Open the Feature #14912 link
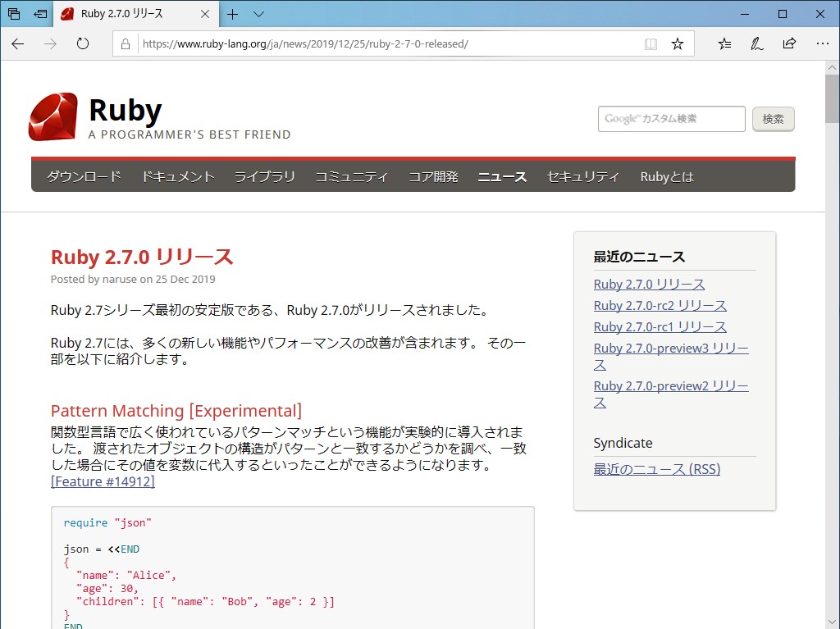This screenshot has width=840, height=629. tap(103, 481)
